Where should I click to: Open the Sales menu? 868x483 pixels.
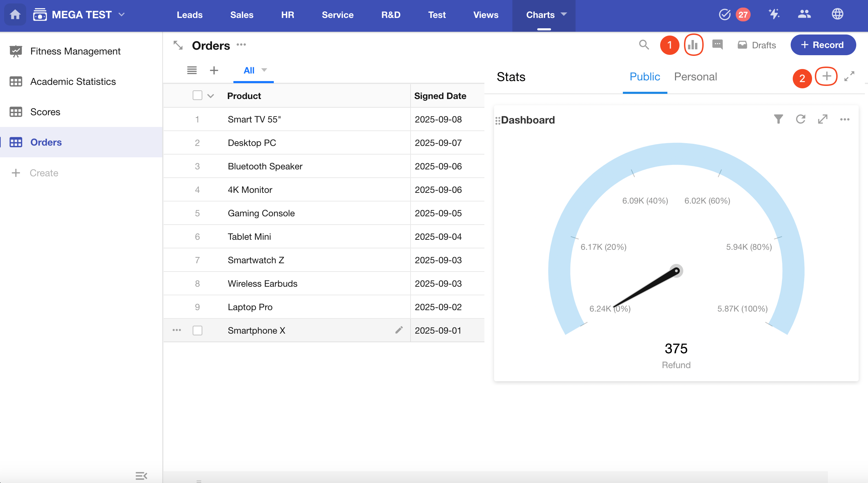242,15
